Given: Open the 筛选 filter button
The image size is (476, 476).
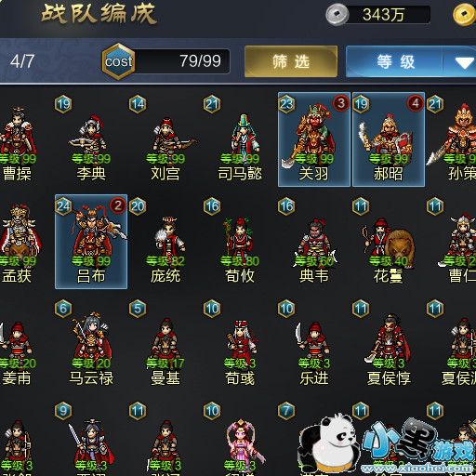Looking at the screenshot, I should (291, 61).
